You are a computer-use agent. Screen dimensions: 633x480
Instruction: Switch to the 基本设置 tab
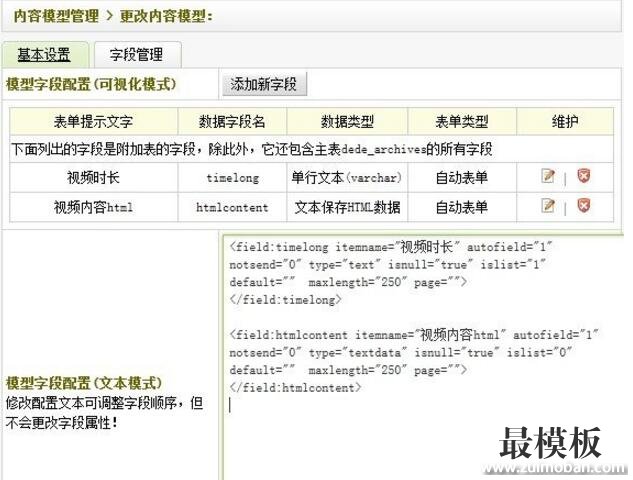(x=45, y=54)
